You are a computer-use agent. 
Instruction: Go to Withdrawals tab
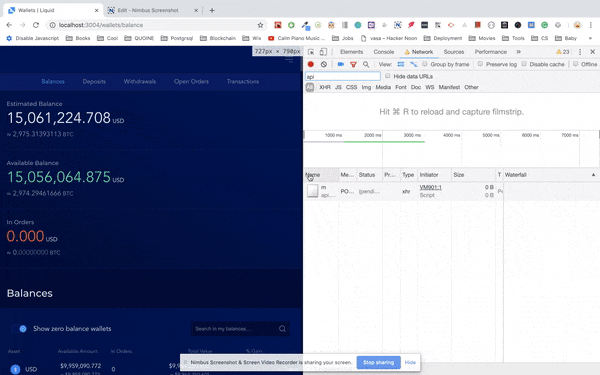pos(140,82)
